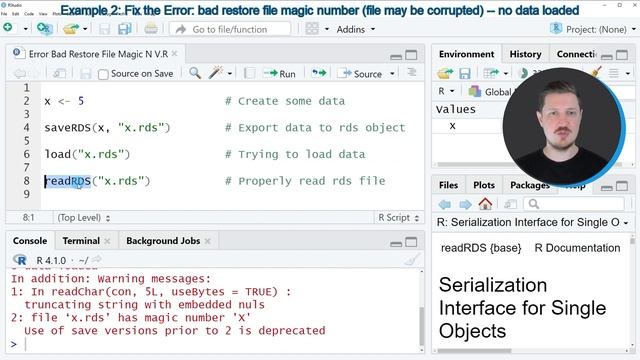640x360 pixels.
Task: Click the Save all documents icon
Action: click(124, 29)
